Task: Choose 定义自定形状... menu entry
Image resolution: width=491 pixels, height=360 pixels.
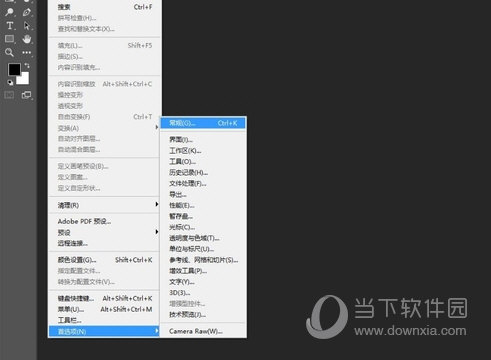Action: click(x=105, y=188)
